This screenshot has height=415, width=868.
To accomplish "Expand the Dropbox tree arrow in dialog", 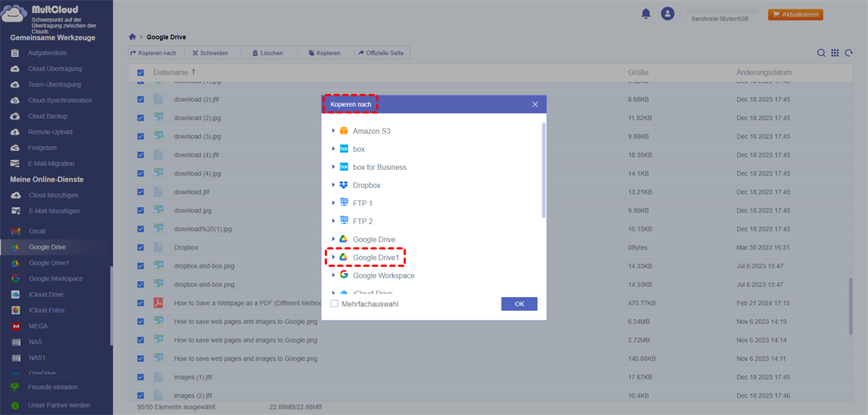I will [333, 185].
